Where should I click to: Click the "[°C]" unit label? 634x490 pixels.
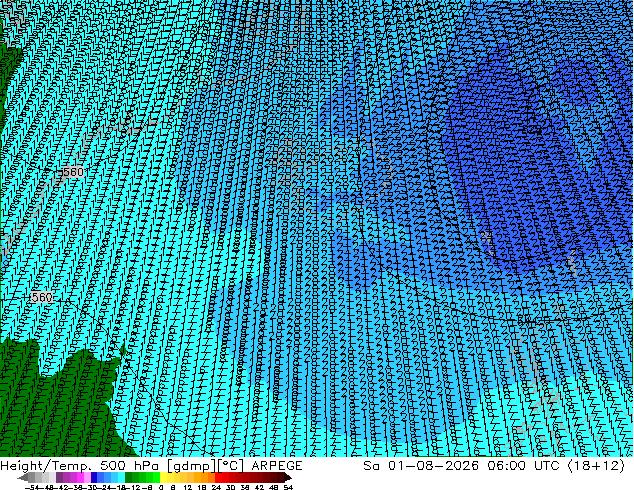[x=230, y=466]
